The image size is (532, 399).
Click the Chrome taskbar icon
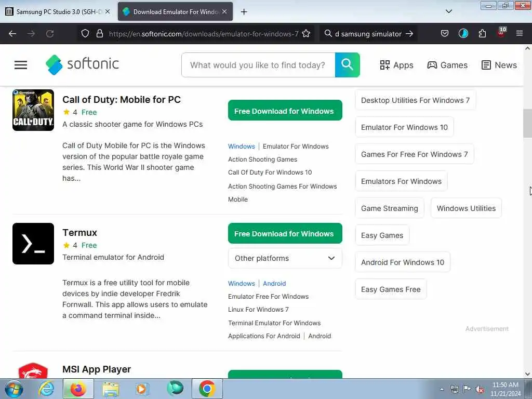click(x=207, y=389)
